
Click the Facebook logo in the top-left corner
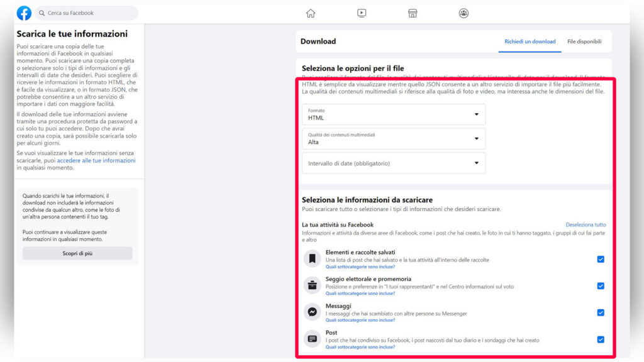pos(24,12)
